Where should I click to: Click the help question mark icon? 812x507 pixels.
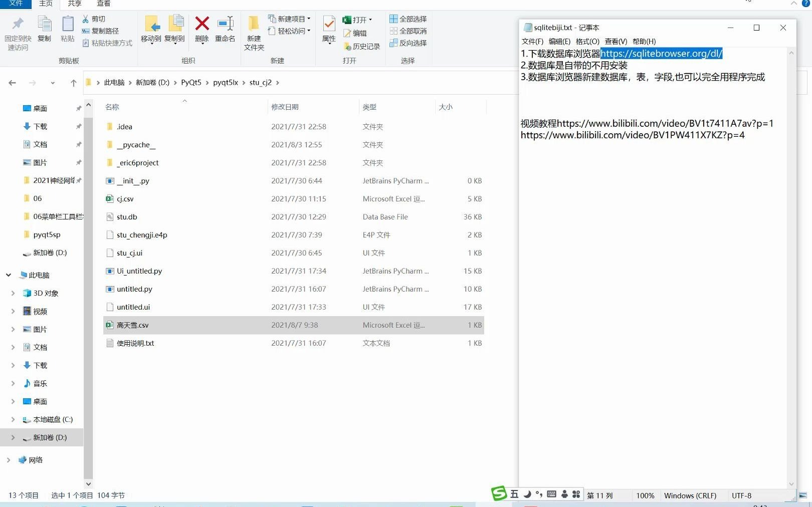(805, 3)
